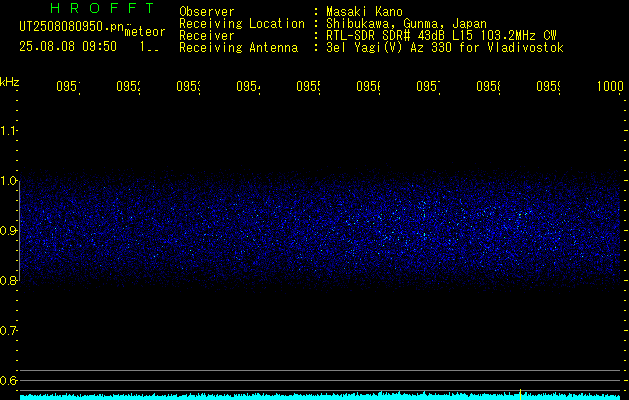This screenshot has height=400, width=629.
Task: Click the 0956 time axis label
Action: pyautogui.click(x=369, y=86)
